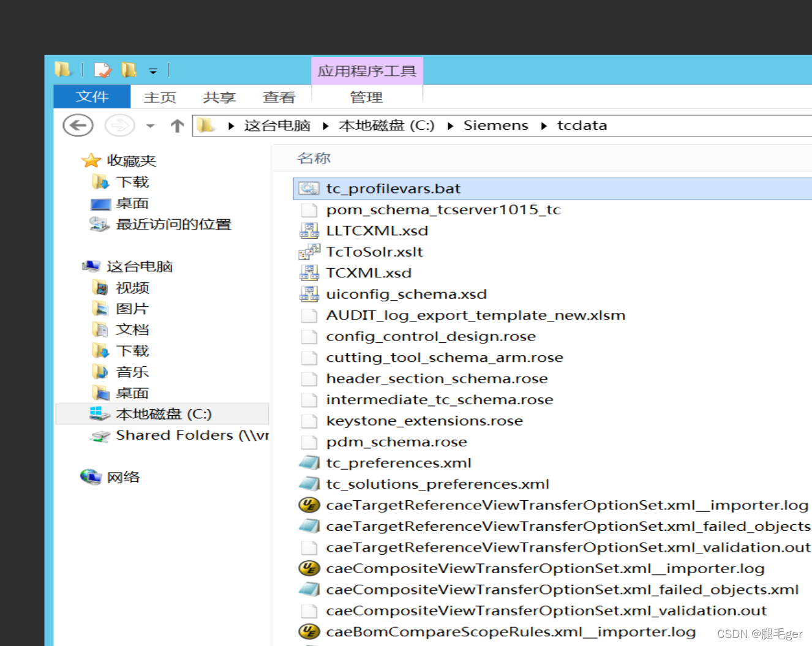This screenshot has height=646, width=812.
Task: Click the 收藏夹 favorites star icon
Action: [x=91, y=160]
